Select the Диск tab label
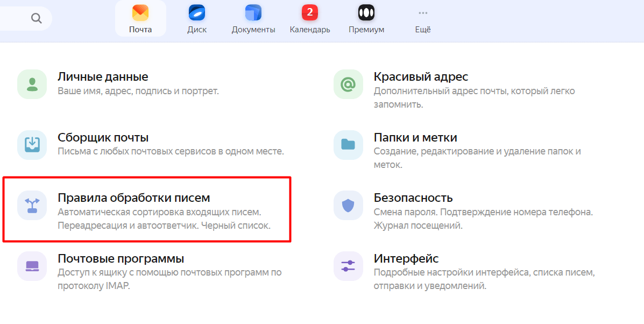 pyautogui.click(x=197, y=30)
